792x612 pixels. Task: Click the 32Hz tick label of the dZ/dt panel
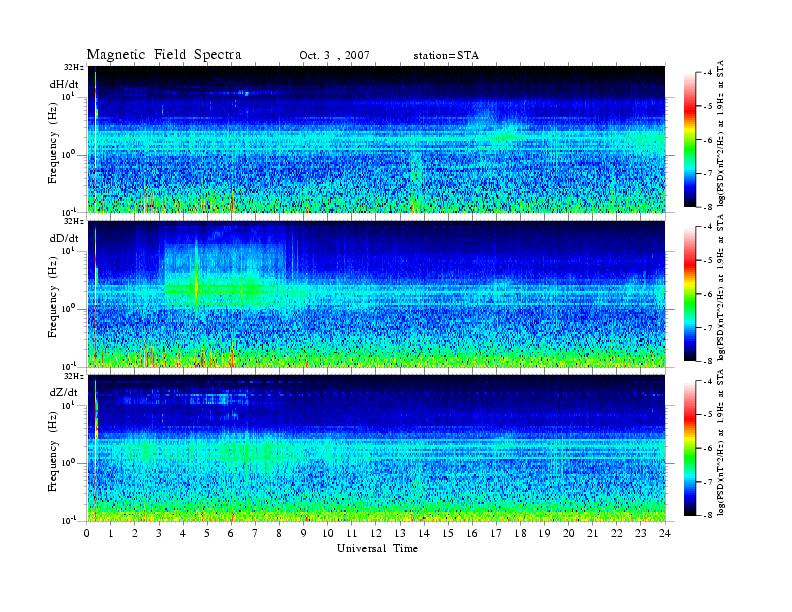tap(74, 376)
